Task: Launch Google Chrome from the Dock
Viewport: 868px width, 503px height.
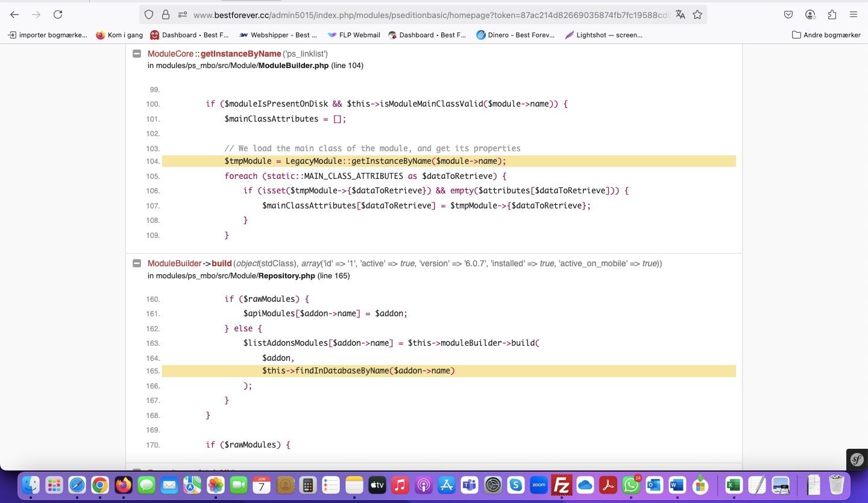Action: coord(100,485)
